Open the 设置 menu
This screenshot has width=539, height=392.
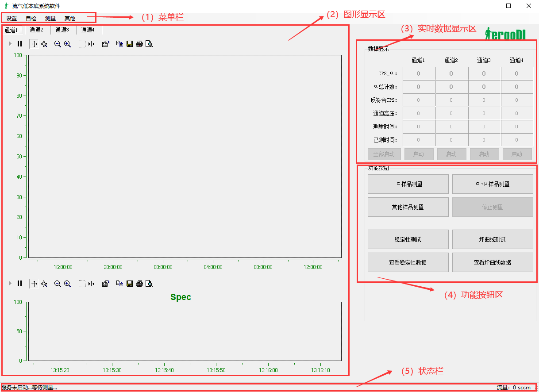pos(12,19)
